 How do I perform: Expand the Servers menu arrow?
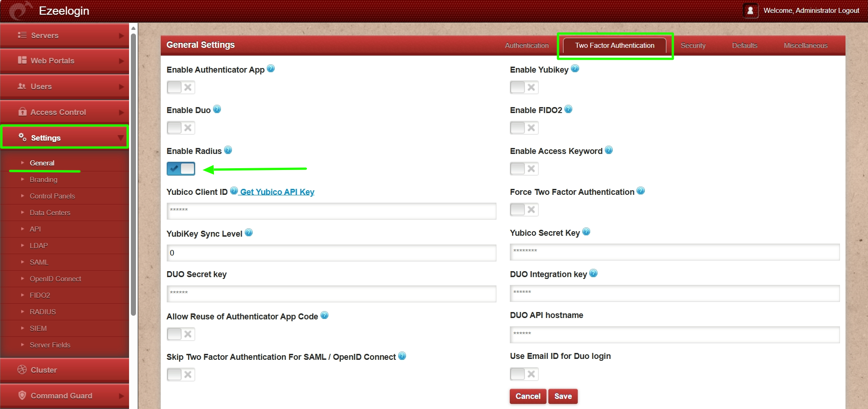[121, 36]
